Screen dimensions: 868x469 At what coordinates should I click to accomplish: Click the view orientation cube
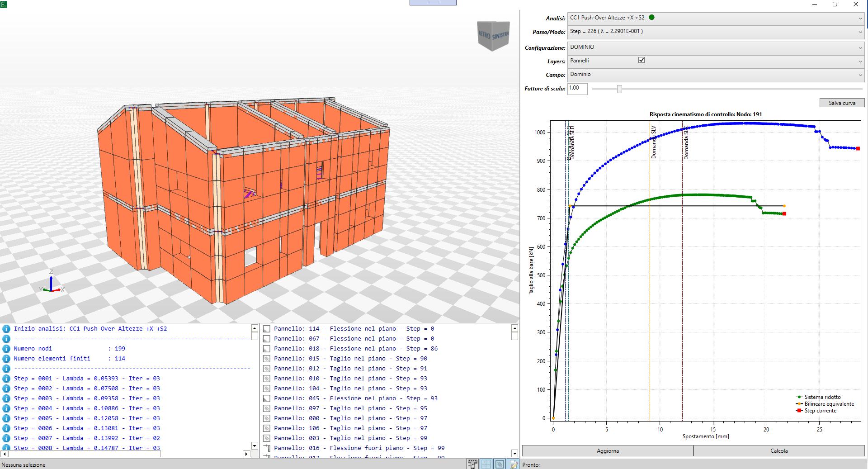494,36
